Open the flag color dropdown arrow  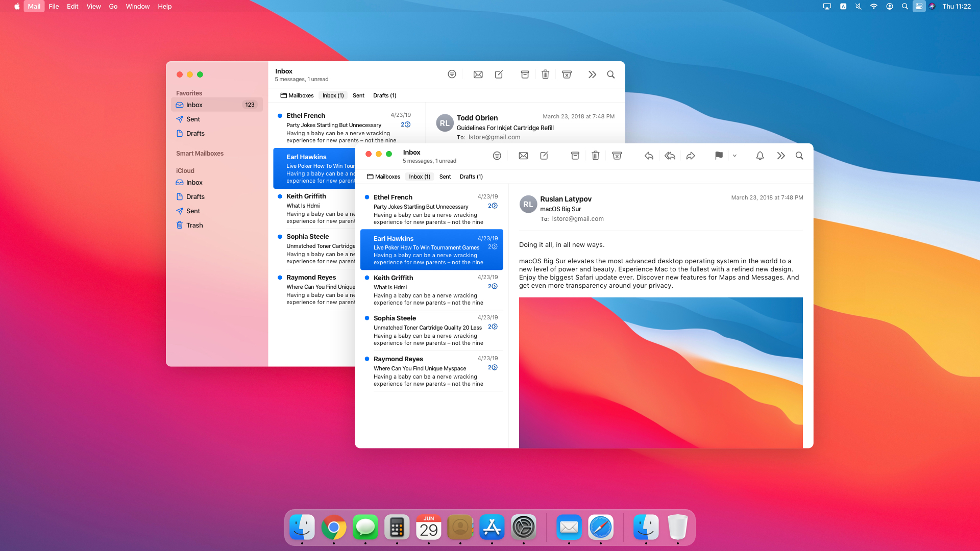point(734,156)
